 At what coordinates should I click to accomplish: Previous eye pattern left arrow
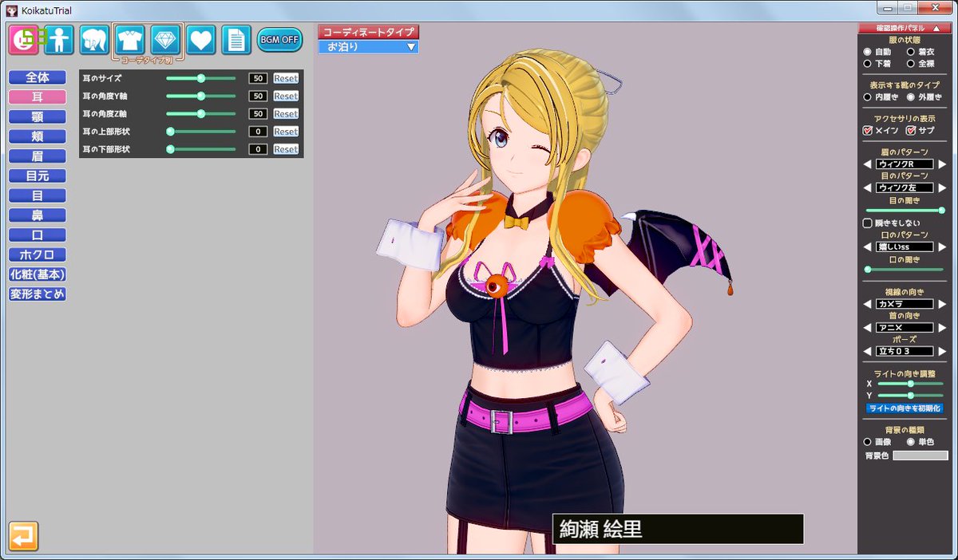click(x=867, y=187)
